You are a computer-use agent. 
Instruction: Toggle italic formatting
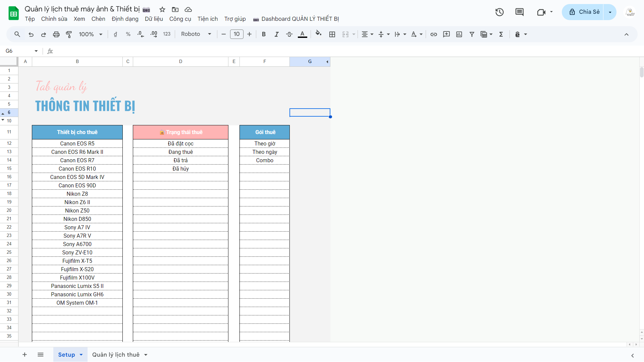[276, 34]
